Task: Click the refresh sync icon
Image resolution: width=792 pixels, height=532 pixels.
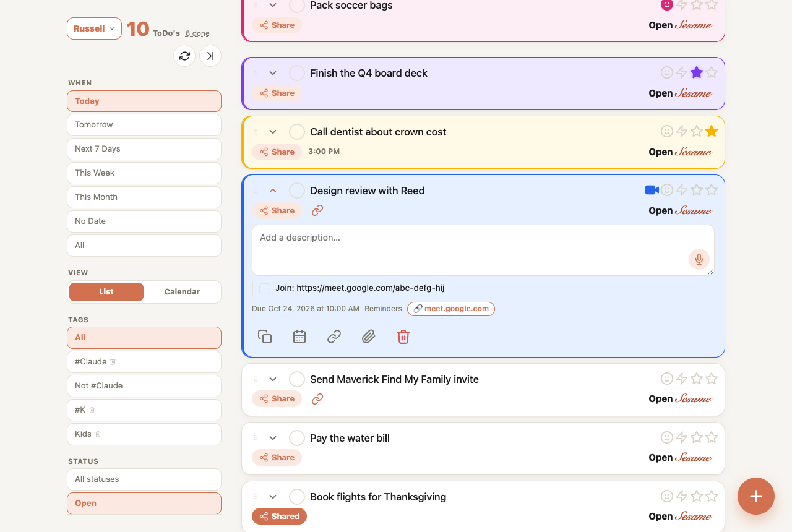Action: [x=184, y=56]
